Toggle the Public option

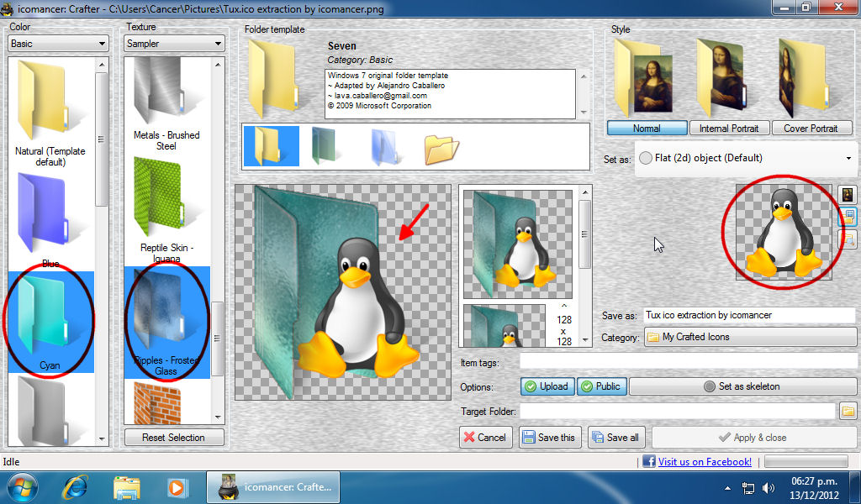[x=602, y=386]
